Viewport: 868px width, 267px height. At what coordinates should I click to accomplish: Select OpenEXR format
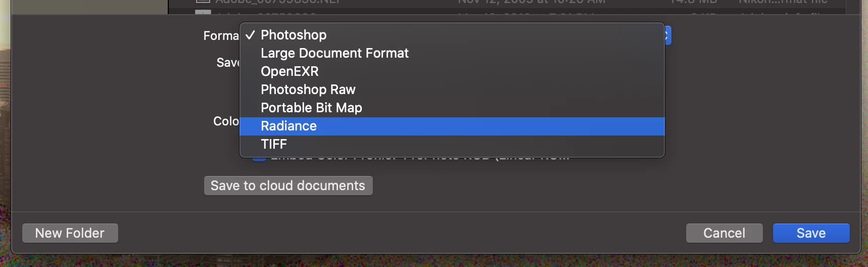[452, 71]
